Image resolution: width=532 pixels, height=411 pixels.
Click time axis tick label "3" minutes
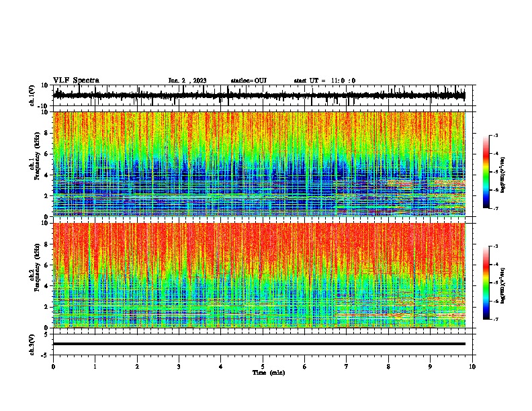[x=179, y=367]
